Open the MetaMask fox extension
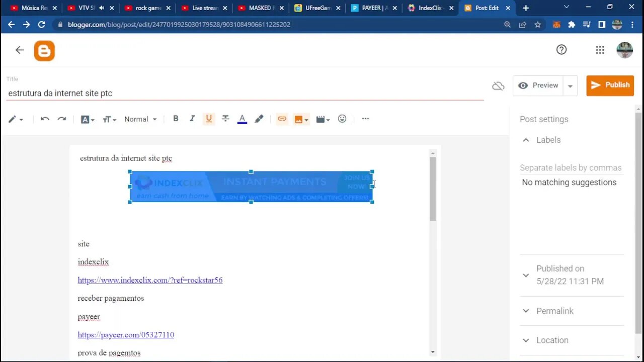Viewport: 644px width, 362px height. point(556,25)
